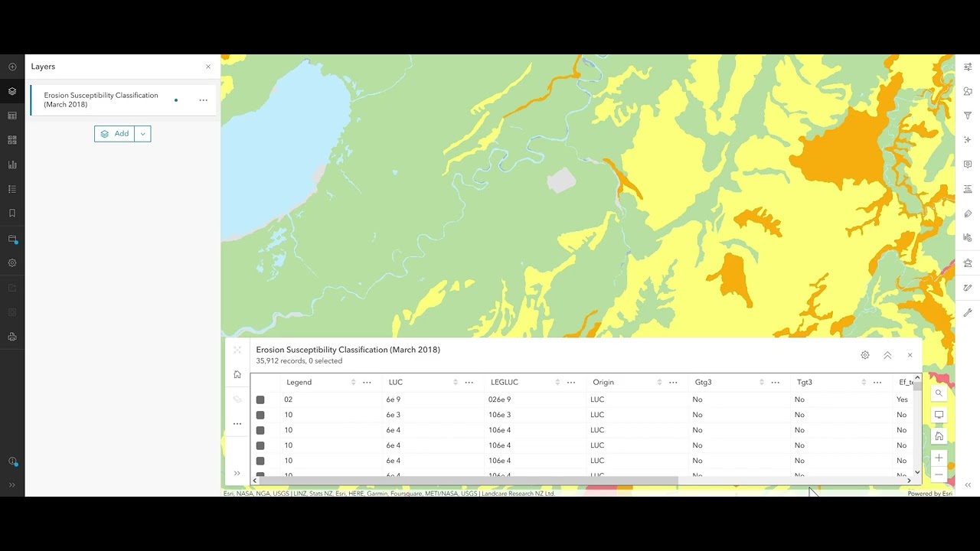Zoom in with the plus map button
Viewport: 980px width, 551px height.
coord(939,458)
